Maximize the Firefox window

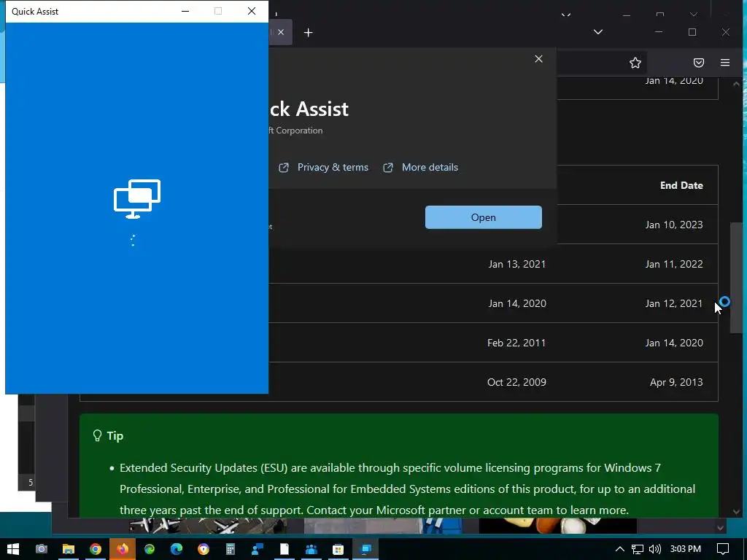point(692,32)
